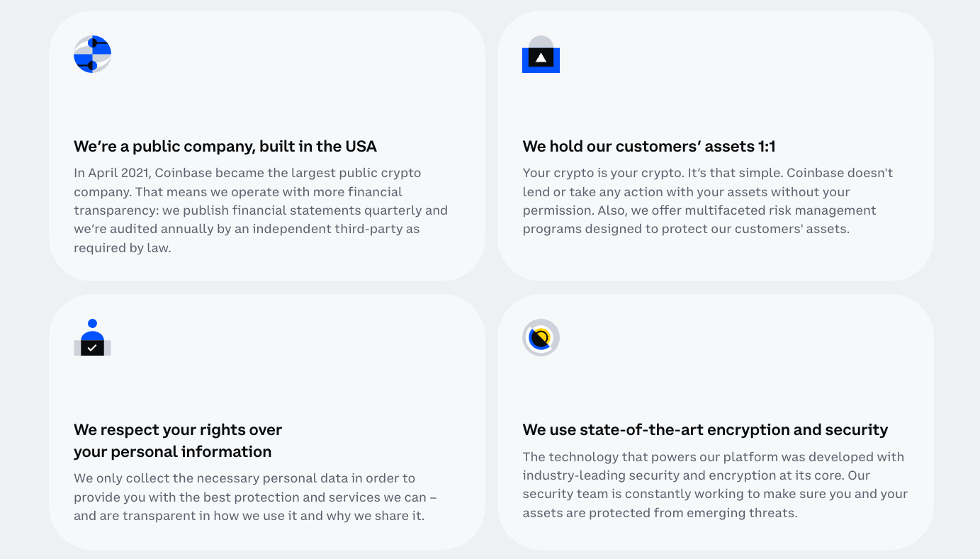Screen dimensions: 980x559
Task: Click the words "emerging threats."
Action: click(x=743, y=513)
